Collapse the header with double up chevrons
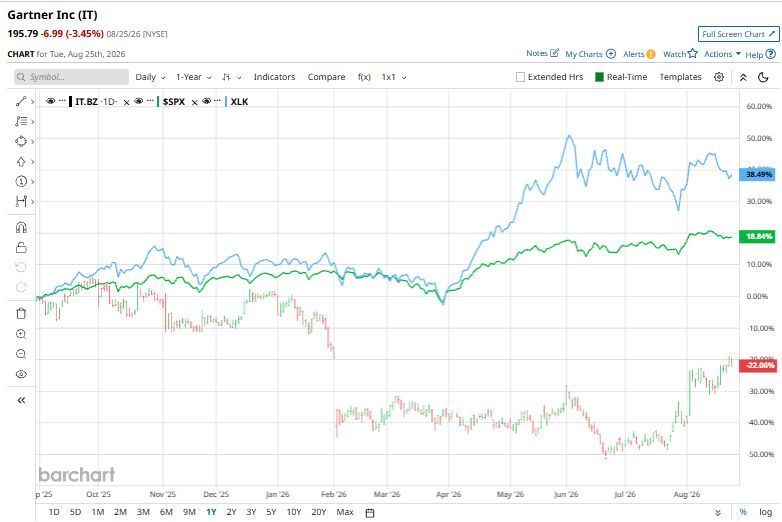The height and width of the screenshot is (522, 782). [x=743, y=77]
